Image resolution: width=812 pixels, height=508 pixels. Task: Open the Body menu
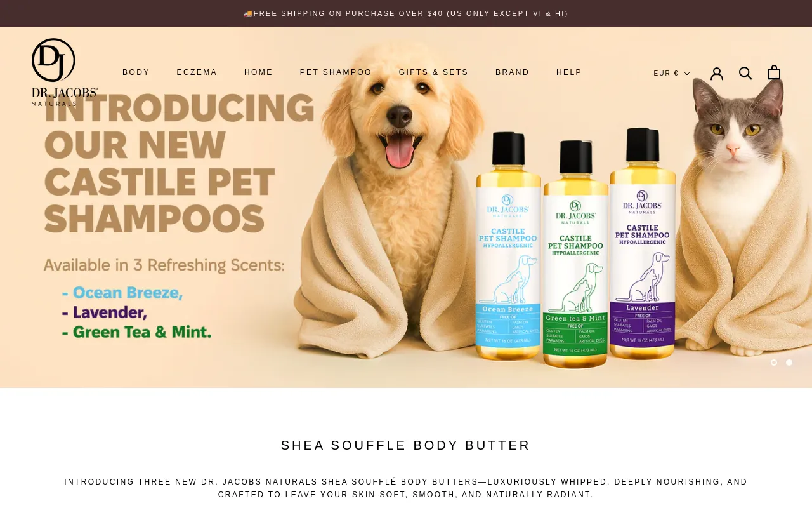[x=136, y=72]
